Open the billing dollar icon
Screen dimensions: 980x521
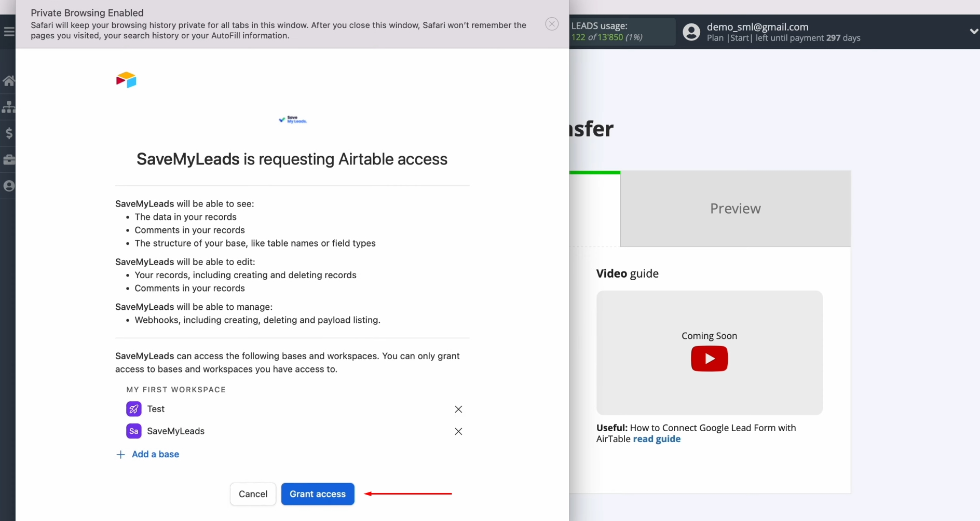[9, 133]
